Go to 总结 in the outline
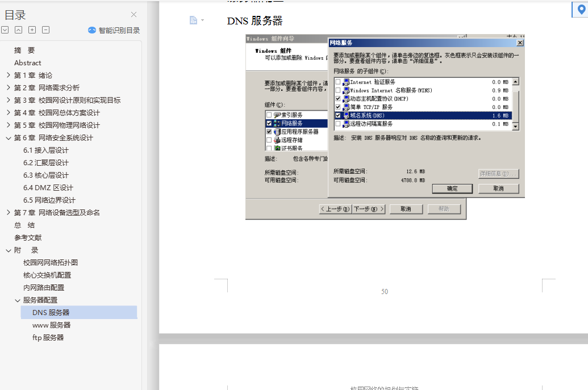Viewport: 588px width, 390px height. pyautogui.click(x=24, y=225)
